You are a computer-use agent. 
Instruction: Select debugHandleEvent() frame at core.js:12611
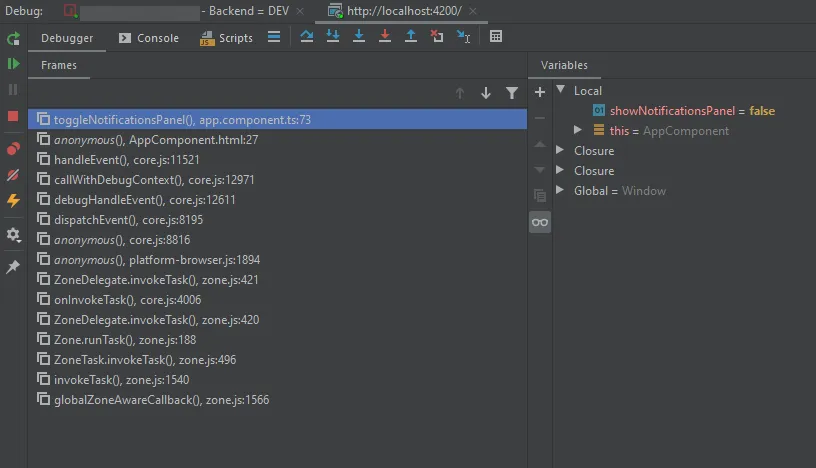(x=277, y=199)
